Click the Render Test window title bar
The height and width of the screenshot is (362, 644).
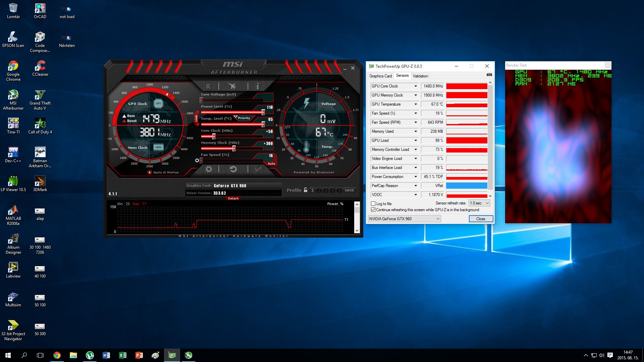pos(555,65)
